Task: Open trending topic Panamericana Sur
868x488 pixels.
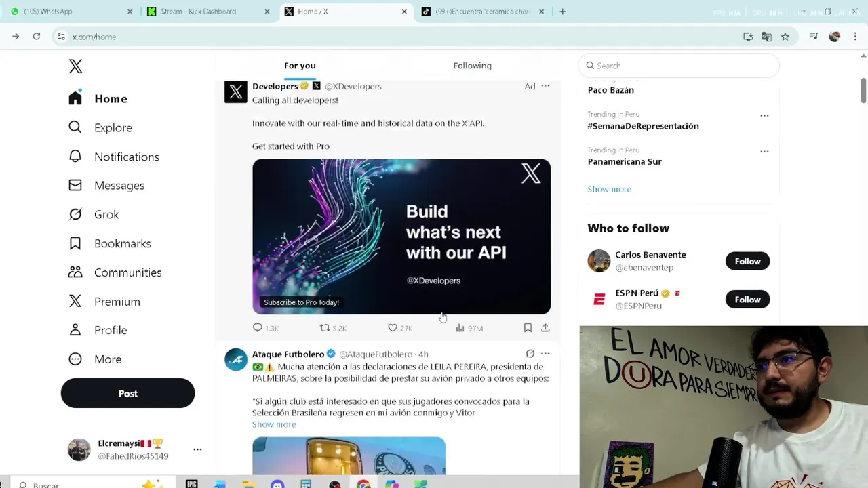Action: coord(625,162)
